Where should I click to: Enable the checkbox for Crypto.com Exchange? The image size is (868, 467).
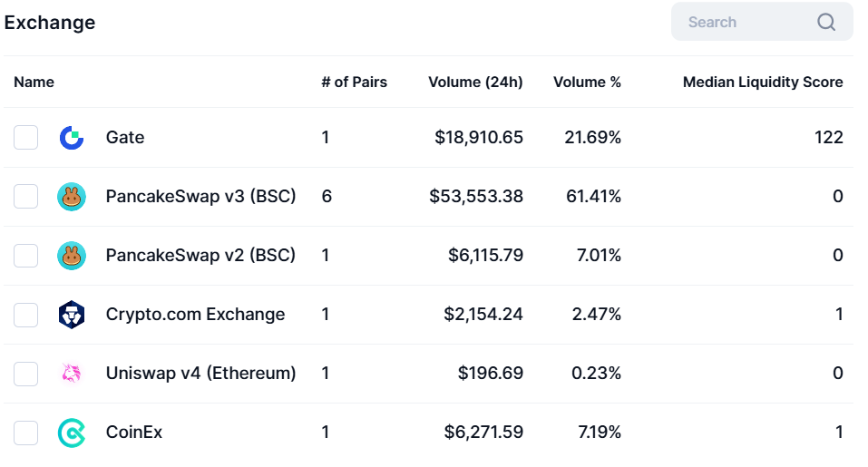click(x=26, y=315)
